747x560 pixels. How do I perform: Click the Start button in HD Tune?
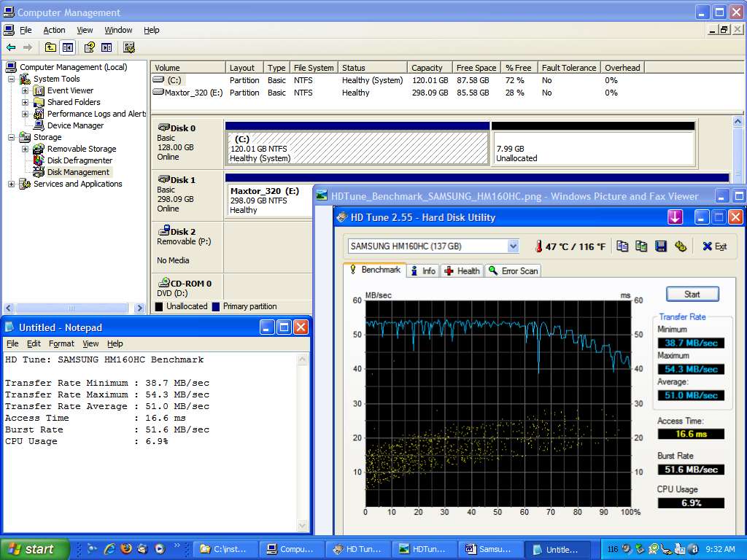coord(692,295)
